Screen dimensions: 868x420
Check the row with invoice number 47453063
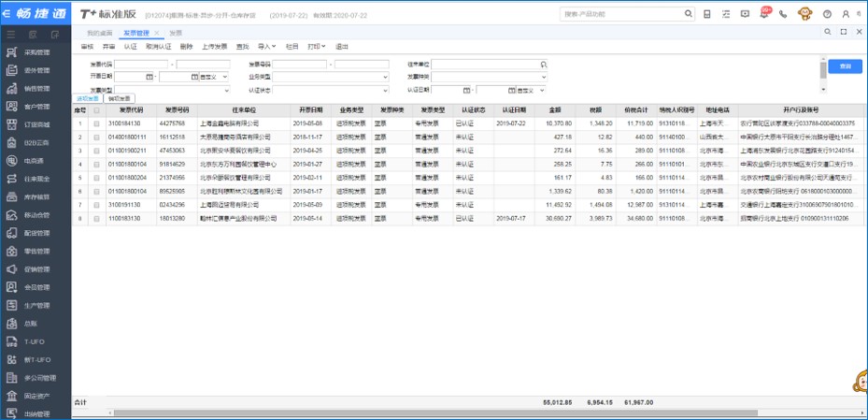[x=97, y=151]
